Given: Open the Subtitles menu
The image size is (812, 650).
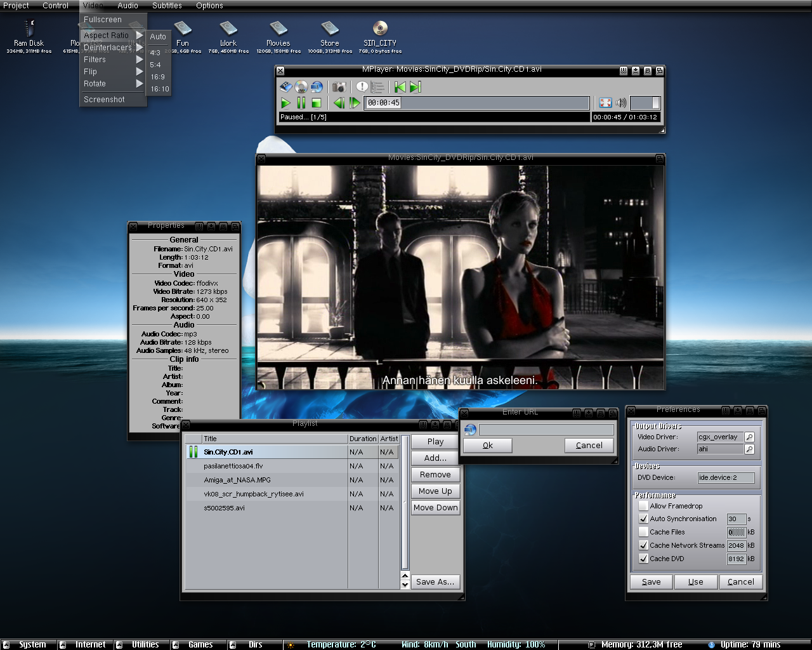Looking at the screenshot, I should coord(167,5).
